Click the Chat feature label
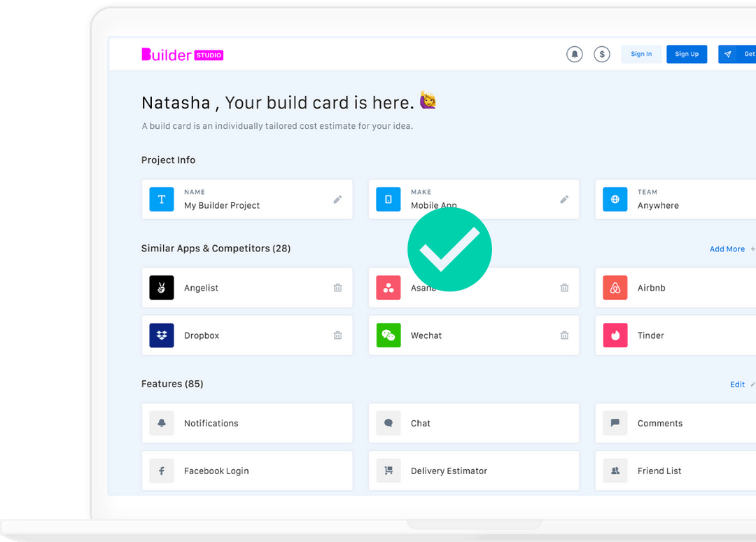The height and width of the screenshot is (542, 756). coord(421,424)
